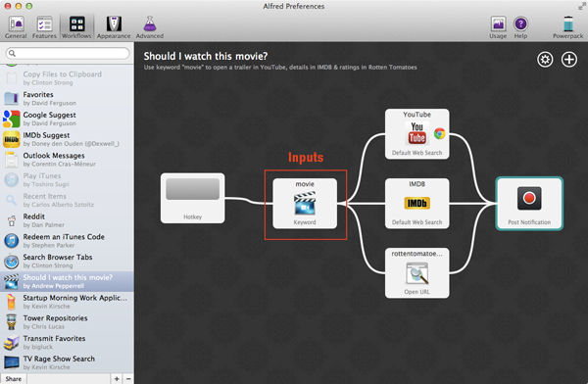This screenshot has width=588, height=384.
Task: Click the Google Suggest workflow icon
Action: coord(11,119)
